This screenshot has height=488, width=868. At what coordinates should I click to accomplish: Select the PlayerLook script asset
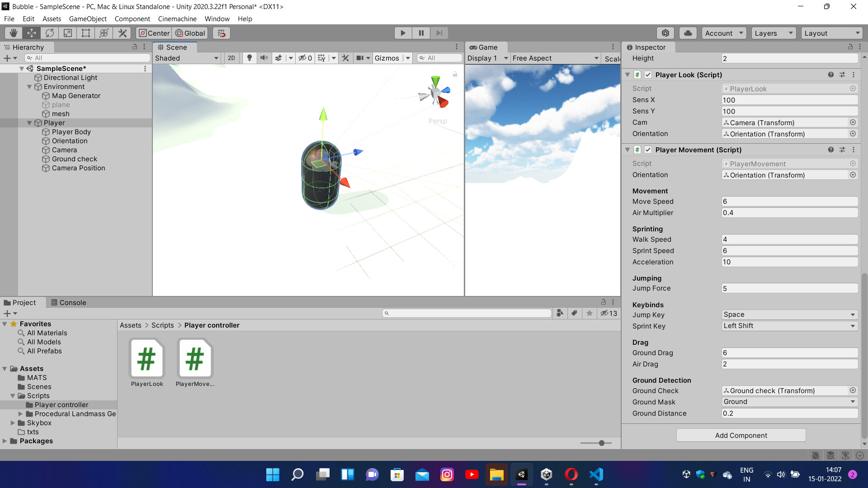(x=146, y=358)
